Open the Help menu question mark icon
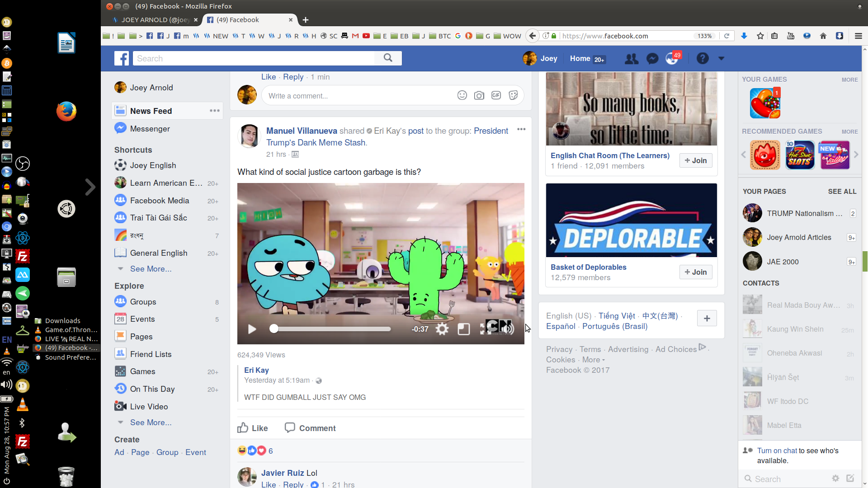Image resolution: width=868 pixels, height=488 pixels. click(x=703, y=59)
